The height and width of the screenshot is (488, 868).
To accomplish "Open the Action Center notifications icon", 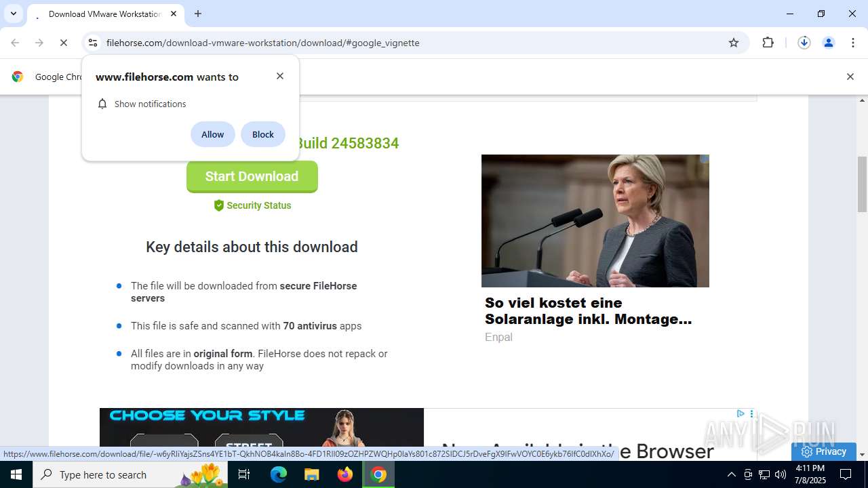I will (846, 474).
